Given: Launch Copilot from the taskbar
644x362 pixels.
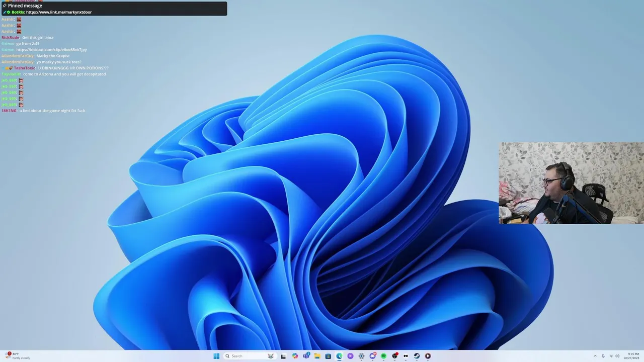Looking at the screenshot, I should (x=295, y=356).
